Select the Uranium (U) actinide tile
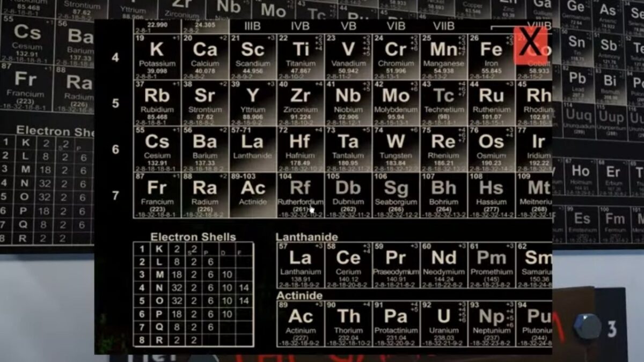This screenshot has height=362, width=644. pyautogui.click(x=443, y=323)
